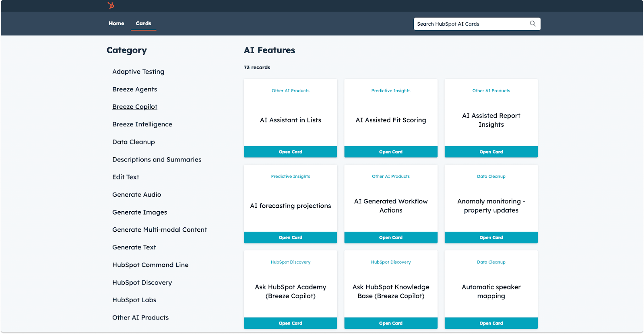This screenshot has width=644, height=334.
Task: Open the Other AI Products category
Action: pos(140,318)
